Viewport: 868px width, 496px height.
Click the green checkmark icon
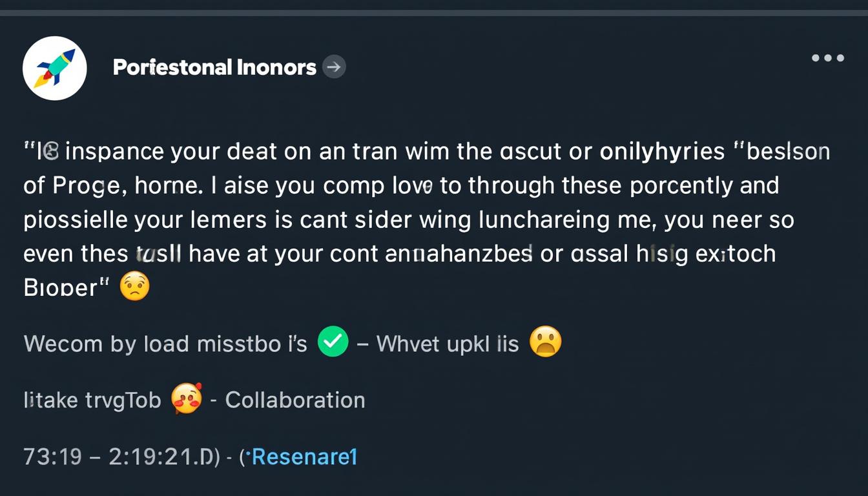[x=333, y=342]
